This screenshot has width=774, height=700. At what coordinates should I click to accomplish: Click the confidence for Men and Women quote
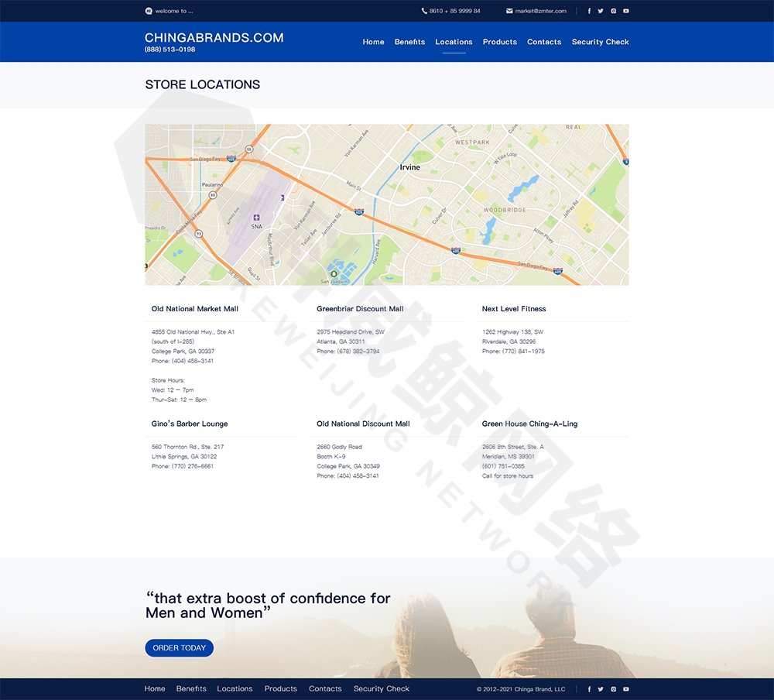pos(268,606)
